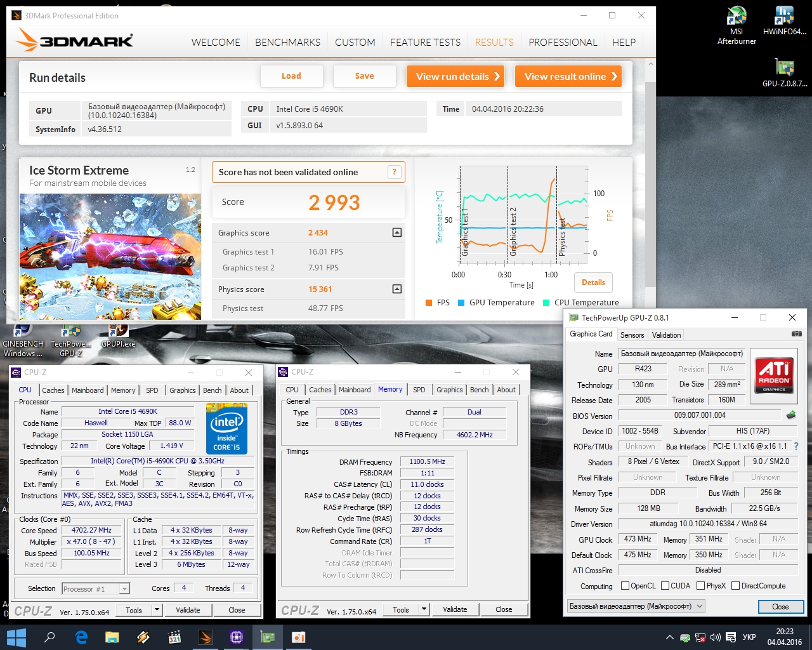Switch to Validation tab in GPU-Z

coord(666,335)
